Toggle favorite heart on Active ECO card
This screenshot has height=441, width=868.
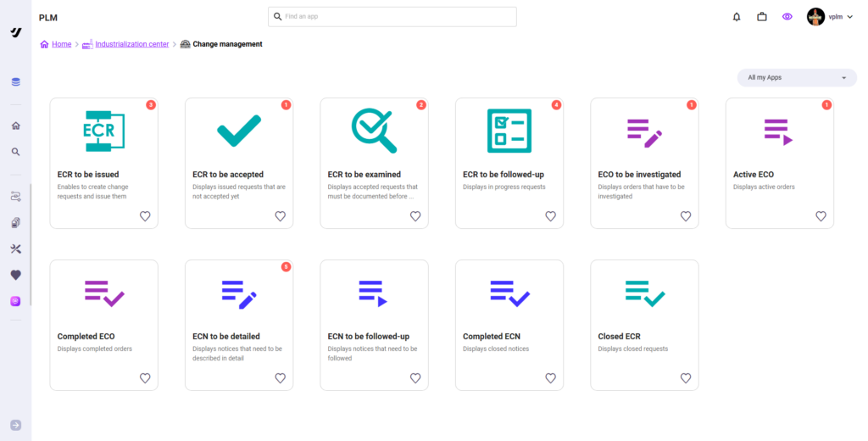(821, 216)
